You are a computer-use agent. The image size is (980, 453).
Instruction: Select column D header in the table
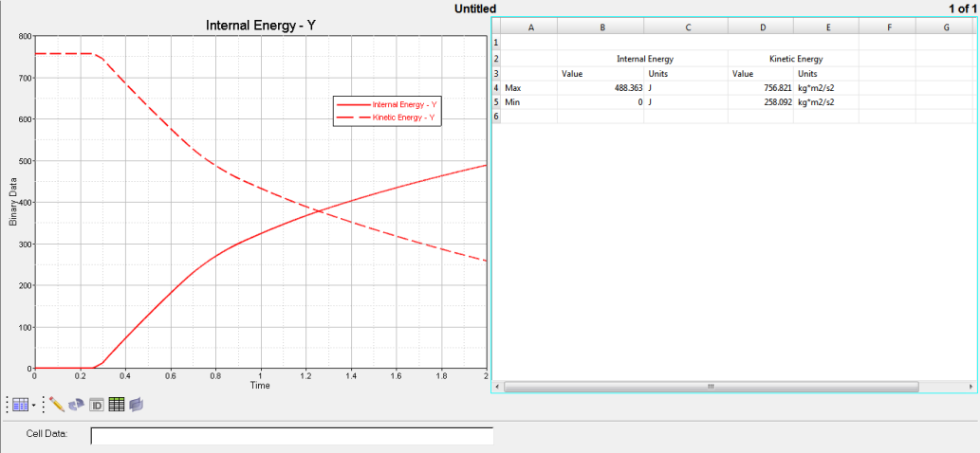pos(761,27)
